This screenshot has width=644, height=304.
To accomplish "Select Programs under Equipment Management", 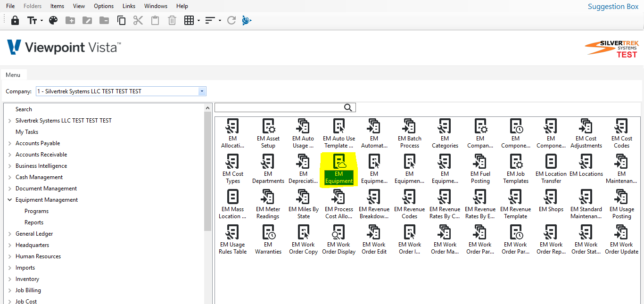I will coord(37,211).
